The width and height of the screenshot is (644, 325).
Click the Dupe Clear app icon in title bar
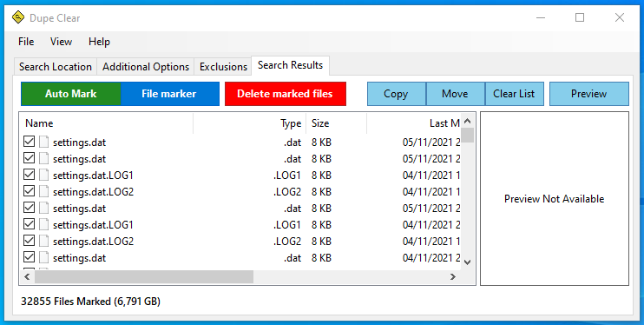click(x=18, y=17)
